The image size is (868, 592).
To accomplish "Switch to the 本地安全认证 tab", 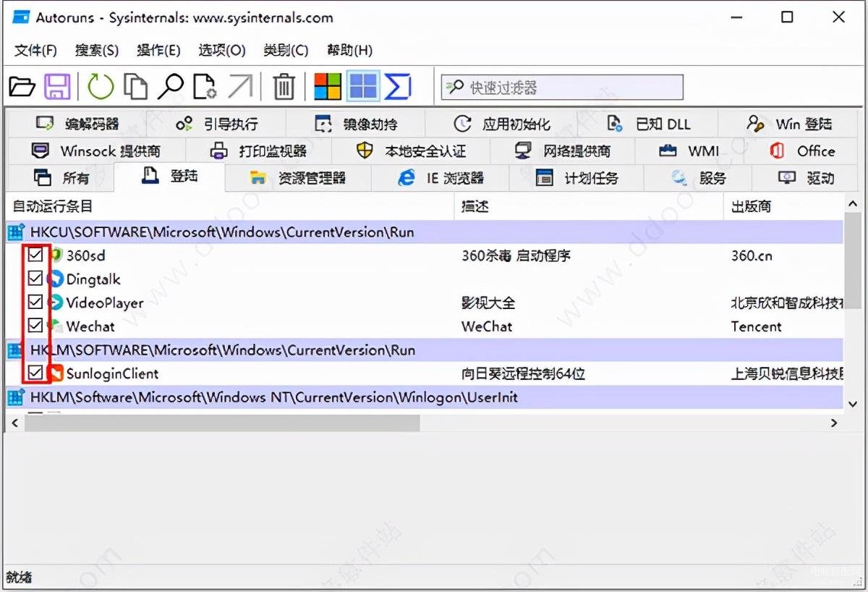I will pyautogui.click(x=411, y=151).
